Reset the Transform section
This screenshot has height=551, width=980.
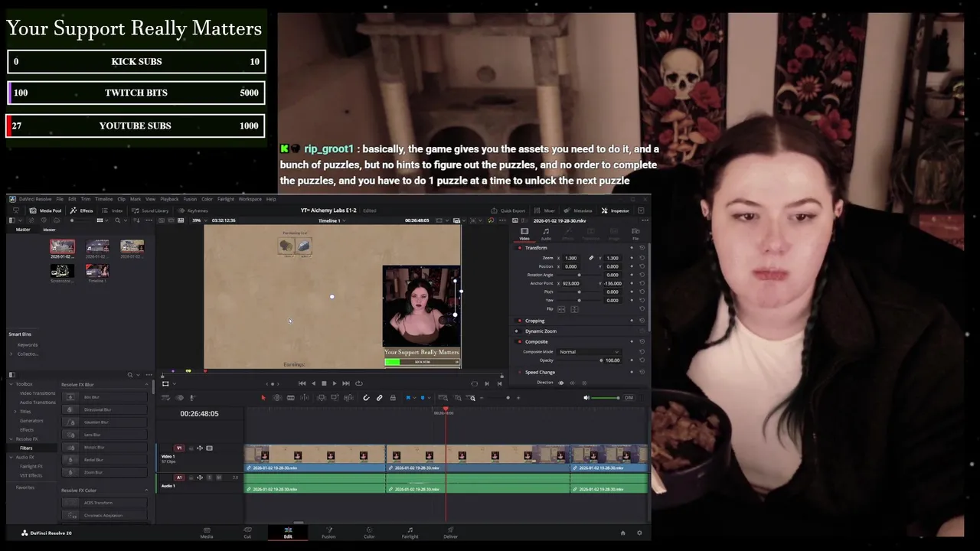click(642, 248)
